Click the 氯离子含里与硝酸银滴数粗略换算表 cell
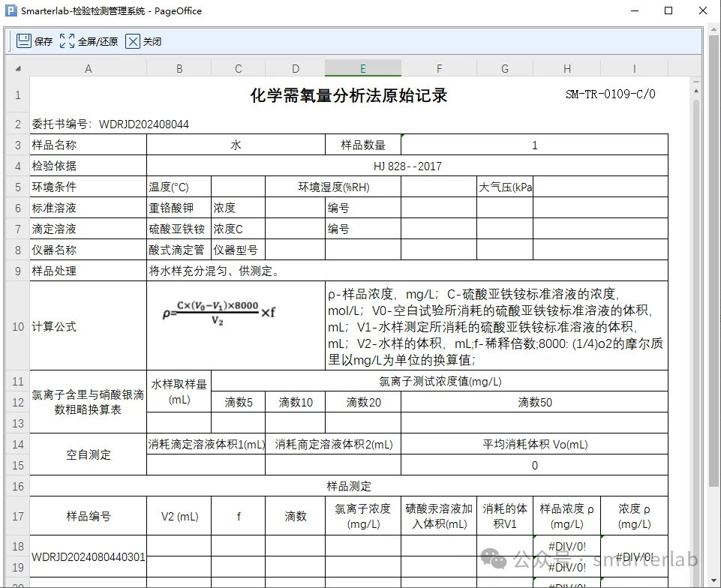This screenshot has width=721, height=588. [x=89, y=402]
